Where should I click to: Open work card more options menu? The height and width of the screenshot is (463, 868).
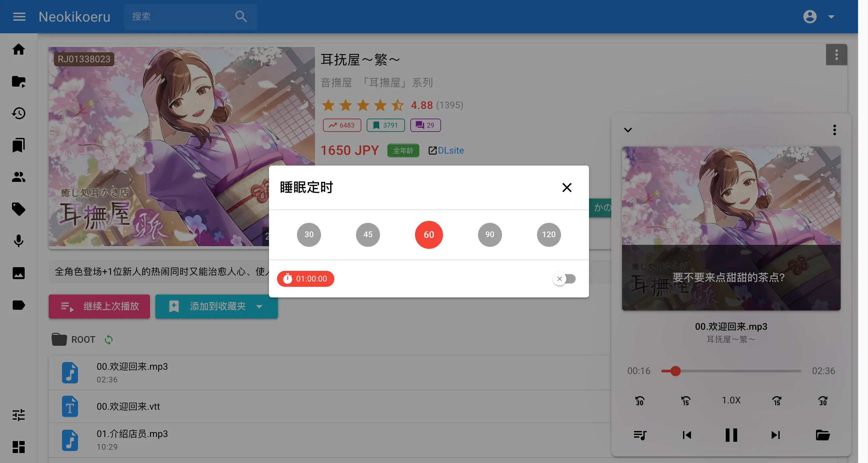pos(836,55)
